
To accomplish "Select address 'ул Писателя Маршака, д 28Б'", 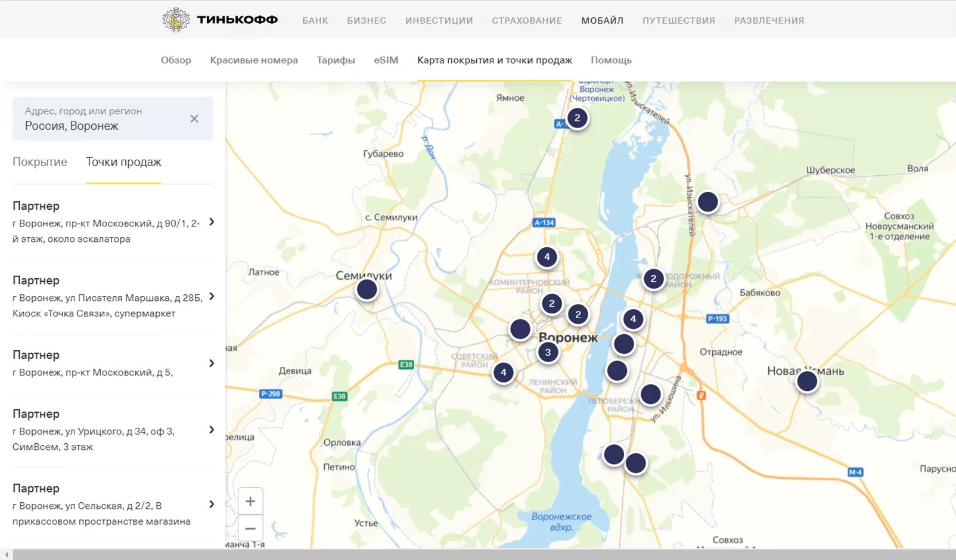I will tap(107, 306).
